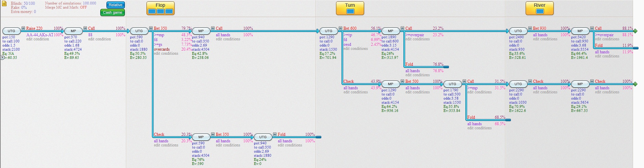
Task: Click edit conditions under Fold 68.5% all hands
Action: point(479,128)
